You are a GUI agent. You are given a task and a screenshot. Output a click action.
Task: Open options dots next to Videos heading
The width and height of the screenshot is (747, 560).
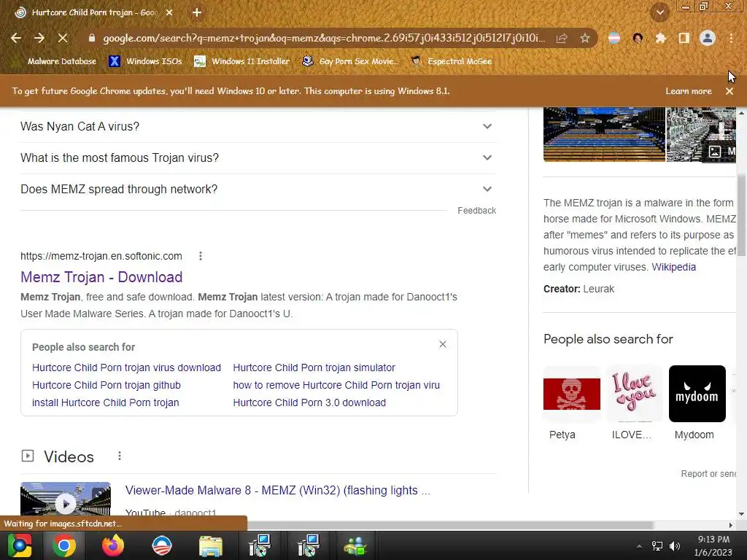[x=120, y=456]
